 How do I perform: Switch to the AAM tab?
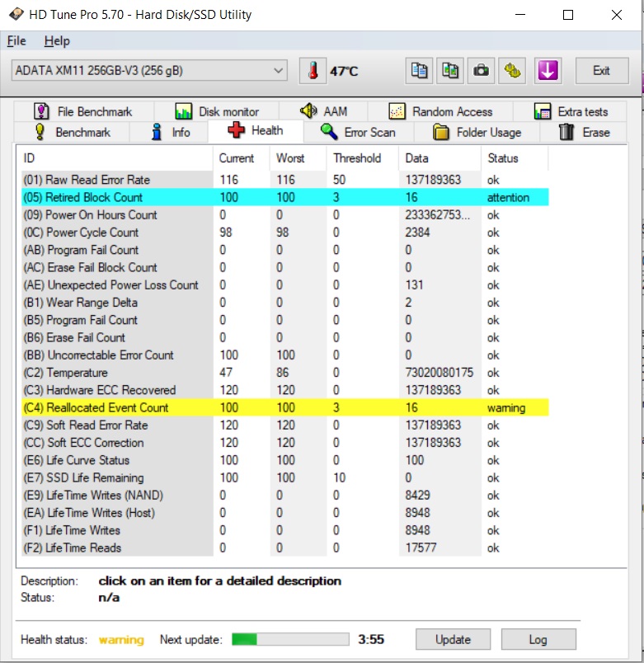[323, 111]
